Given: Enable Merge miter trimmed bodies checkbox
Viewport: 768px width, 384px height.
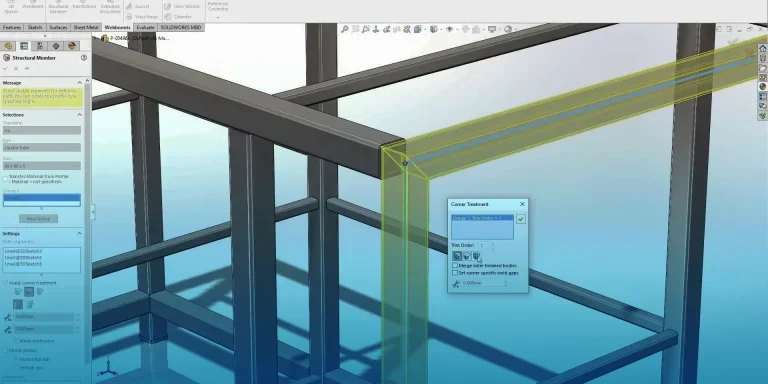Looking at the screenshot, I should (455, 265).
